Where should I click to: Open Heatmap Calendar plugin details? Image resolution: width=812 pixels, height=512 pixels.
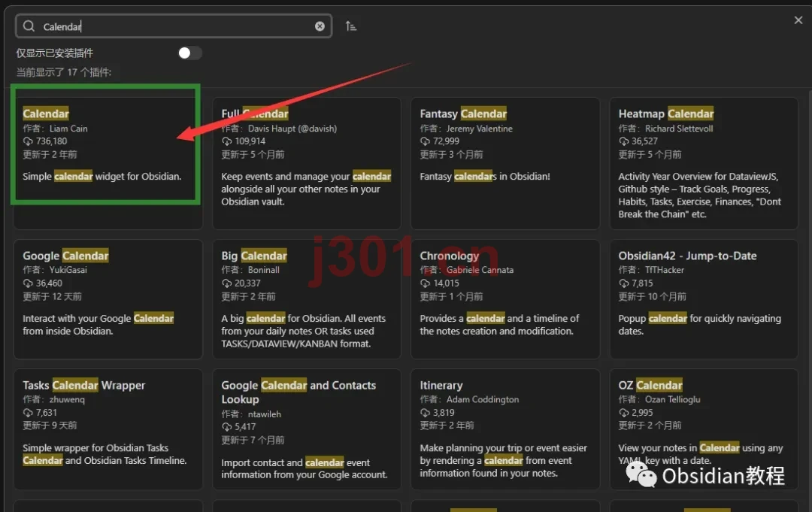tap(704, 162)
